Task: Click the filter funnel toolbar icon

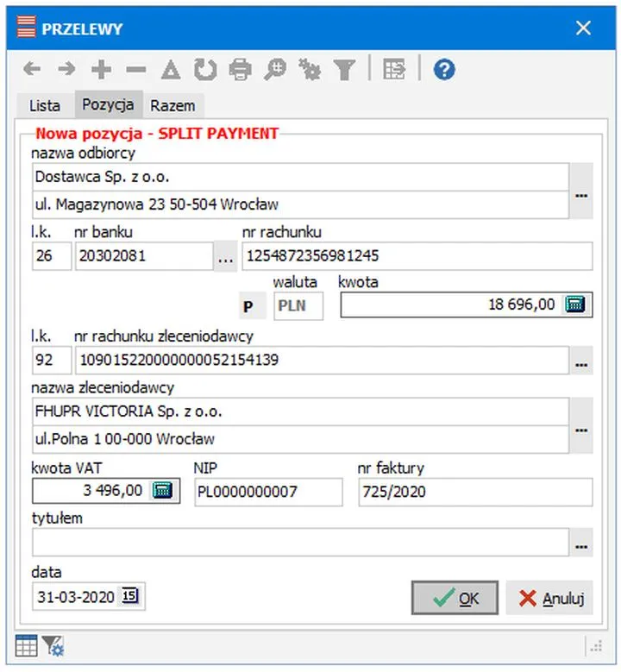Action: pyautogui.click(x=345, y=70)
